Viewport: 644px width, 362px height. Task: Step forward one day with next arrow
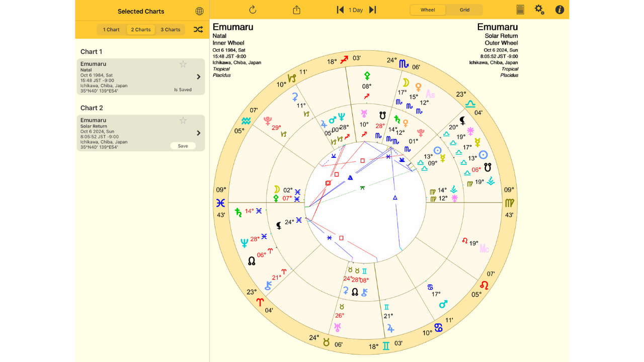[x=372, y=10]
